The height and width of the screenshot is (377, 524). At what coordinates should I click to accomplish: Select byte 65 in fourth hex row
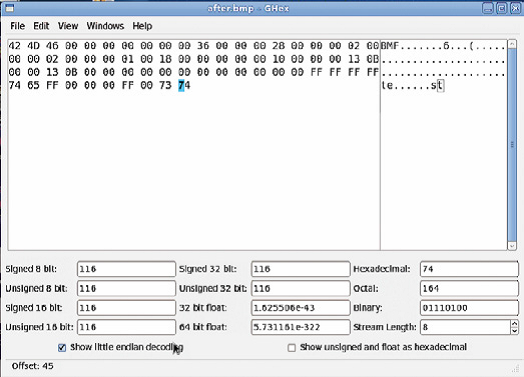click(x=33, y=85)
